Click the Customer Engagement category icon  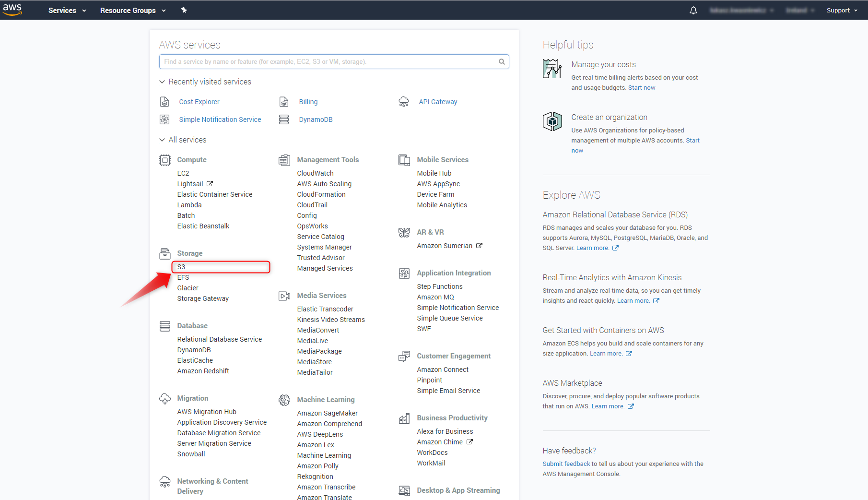[404, 356]
